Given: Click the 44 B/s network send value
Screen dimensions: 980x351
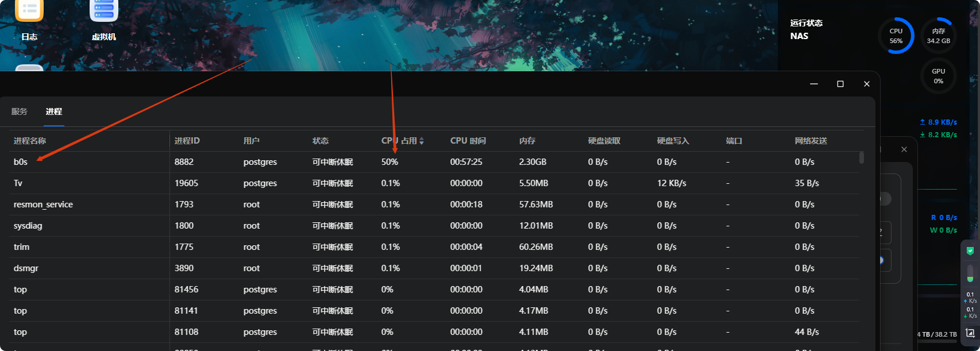Looking at the screenshot, I should coord(807,332).
